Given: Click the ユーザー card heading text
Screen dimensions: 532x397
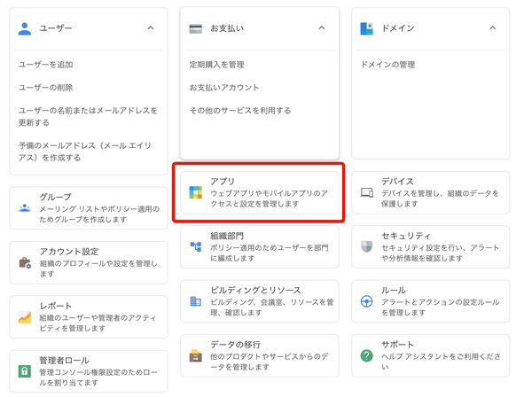Looking at the screenshot, I should click(56, 28).
